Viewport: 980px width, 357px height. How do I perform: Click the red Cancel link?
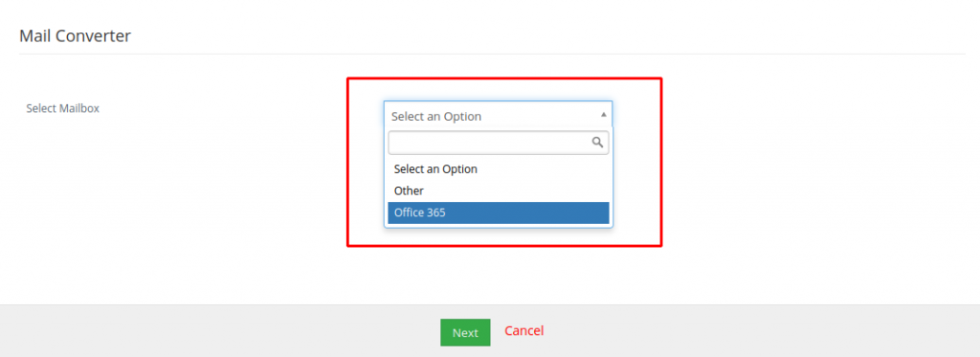point(524,330)
